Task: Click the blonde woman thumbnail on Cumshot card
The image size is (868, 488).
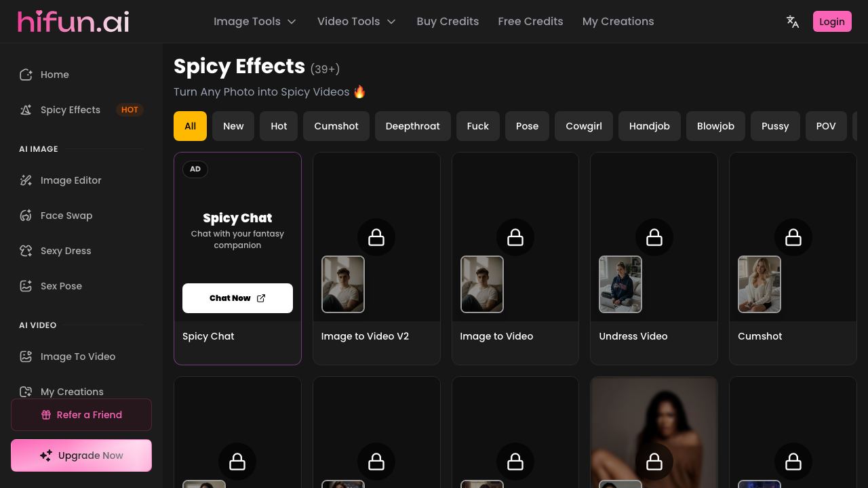Action: 759,284
